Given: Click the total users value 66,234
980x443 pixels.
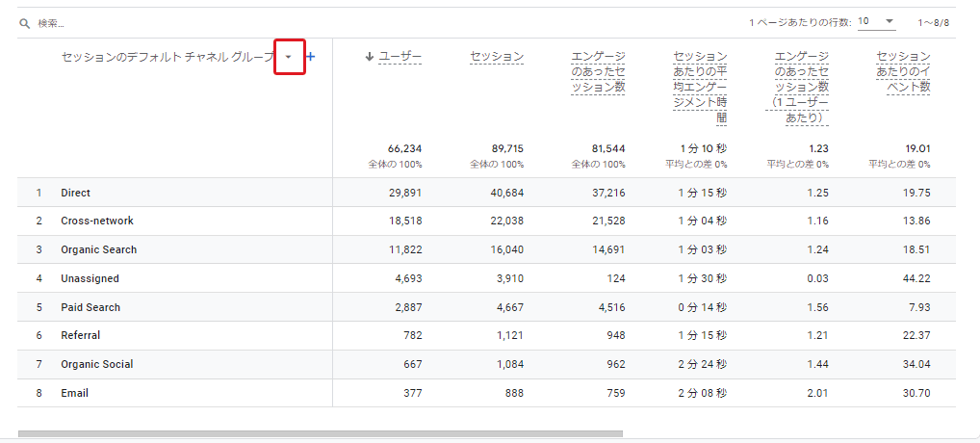Looking at the screenshot, I should click(x=405, y=148).
